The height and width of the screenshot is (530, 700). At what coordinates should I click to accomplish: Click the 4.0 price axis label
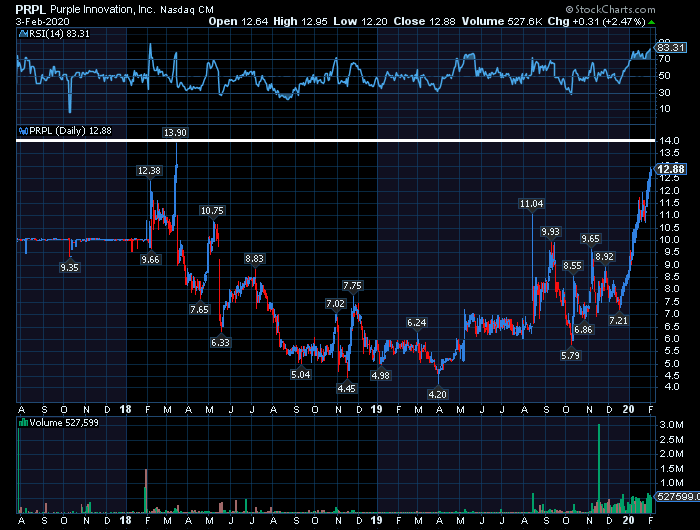coord(672,387)
